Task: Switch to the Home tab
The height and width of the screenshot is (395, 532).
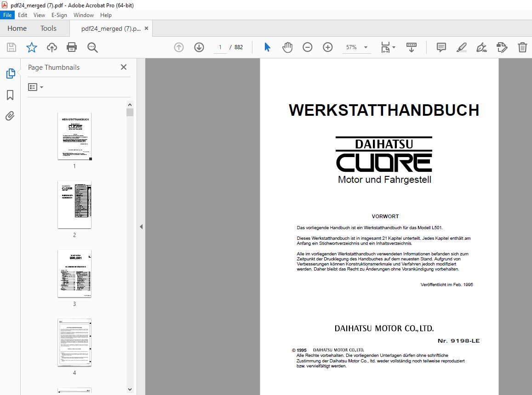Action: [17, 28]
